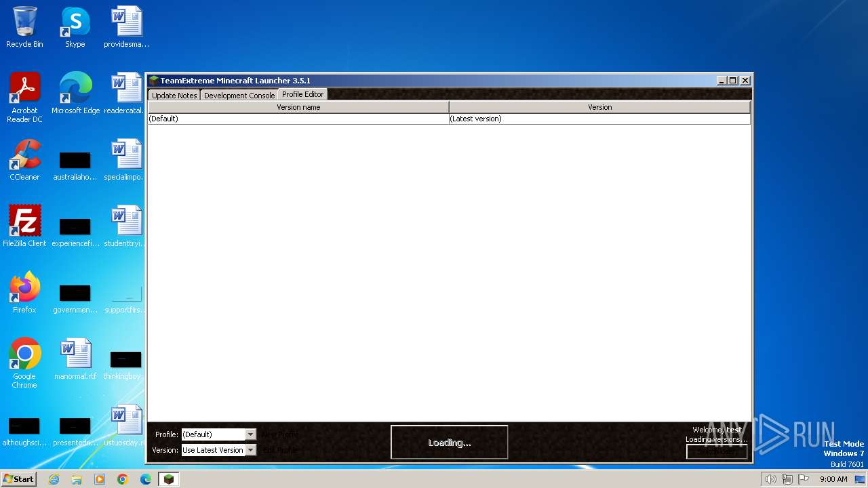Open Chrome from the taskbar
The height and width of the screenshot is (488, 868).
(x=123, y=479)
